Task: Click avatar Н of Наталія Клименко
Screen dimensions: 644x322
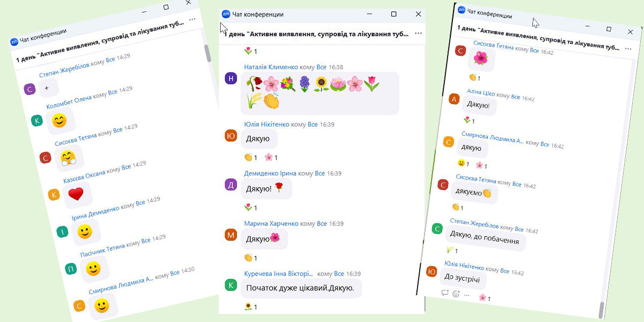Action: tap(231, 78)
